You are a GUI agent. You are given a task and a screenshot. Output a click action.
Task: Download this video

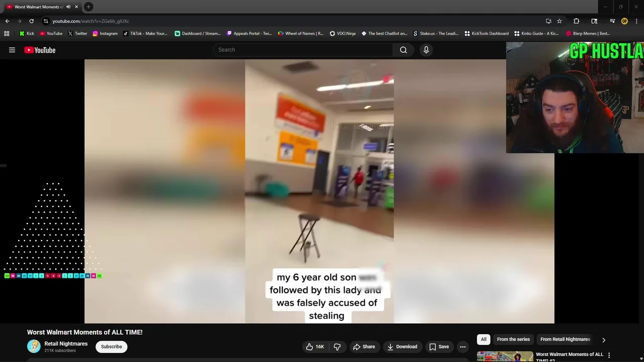tap(402, 346)
